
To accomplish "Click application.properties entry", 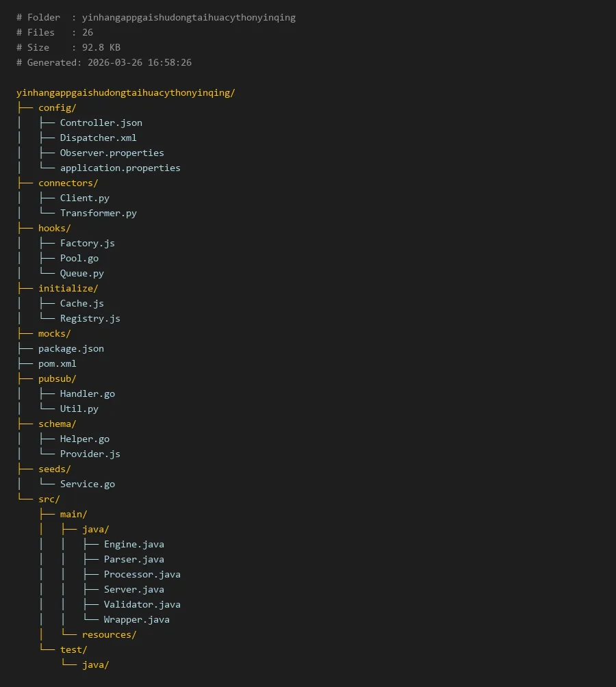I will [120, 168].
